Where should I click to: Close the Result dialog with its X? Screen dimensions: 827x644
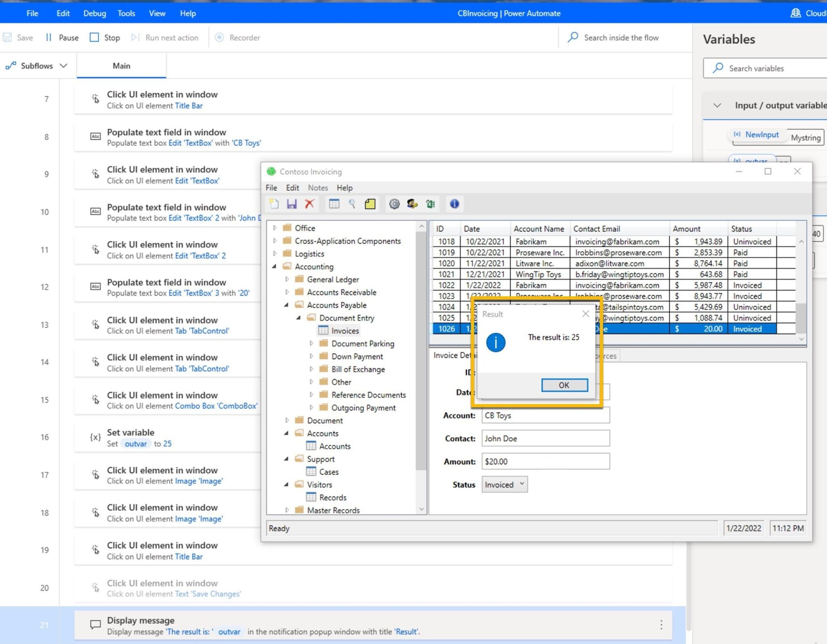pyautogui.click(x=586, y=314)
